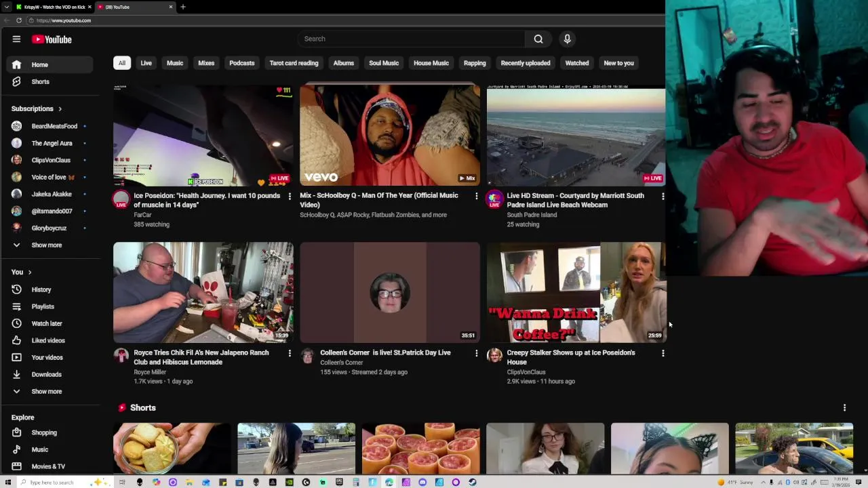Open BeardMeatsFood channel subscription
Image resolution: width=868 pixels, height=488 pixels.
pos(49,126)
